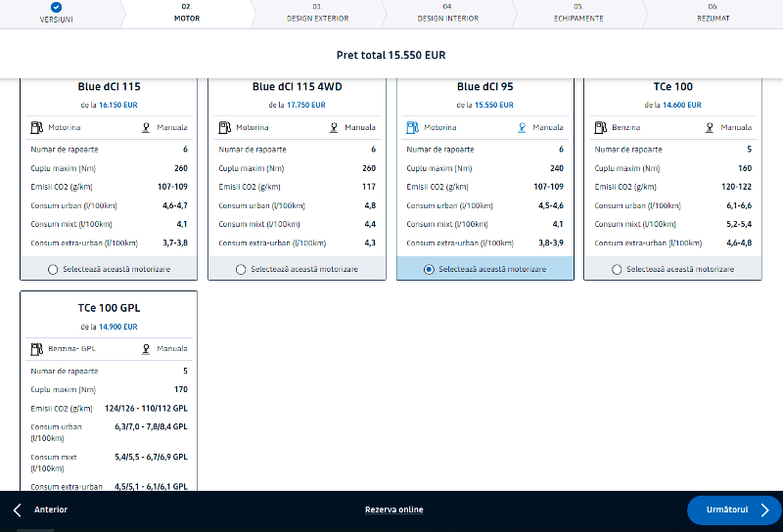This screenshot has width=783, height=532.
Task: Click the fuel pump icon in TCe 100 GPL card
Action: 36,348
